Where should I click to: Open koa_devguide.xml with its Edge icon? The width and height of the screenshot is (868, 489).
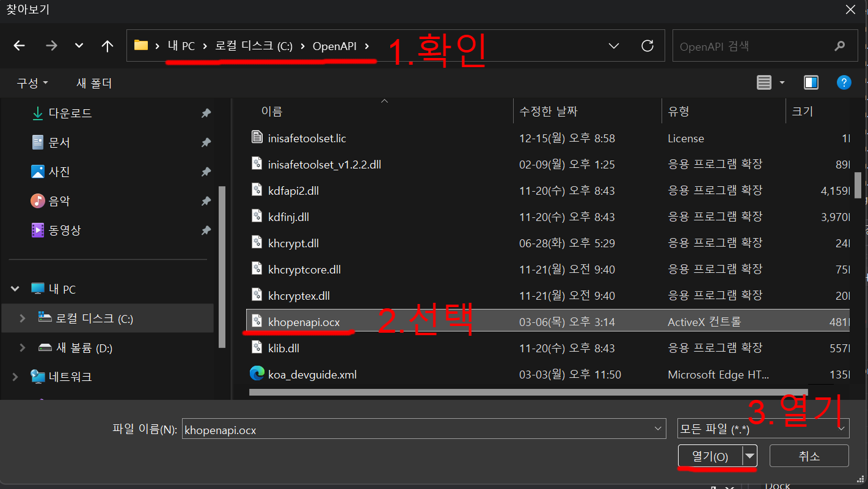tap(257, 374)
